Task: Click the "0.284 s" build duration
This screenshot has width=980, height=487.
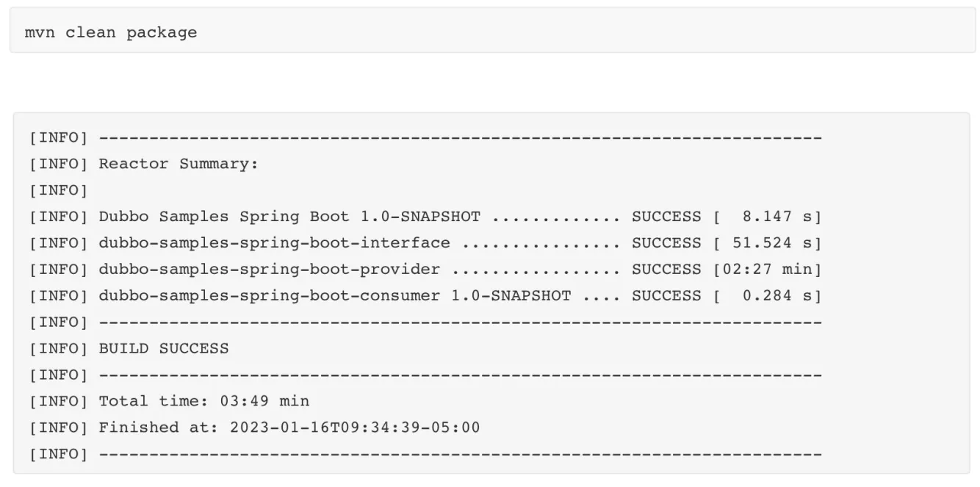Action: tap(777, 296)
